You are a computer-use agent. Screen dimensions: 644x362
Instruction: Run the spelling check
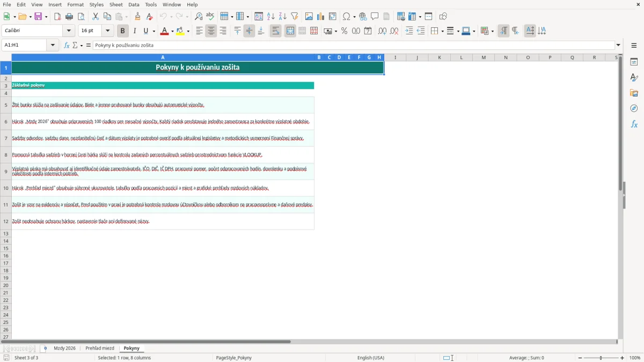pos(210,17)
